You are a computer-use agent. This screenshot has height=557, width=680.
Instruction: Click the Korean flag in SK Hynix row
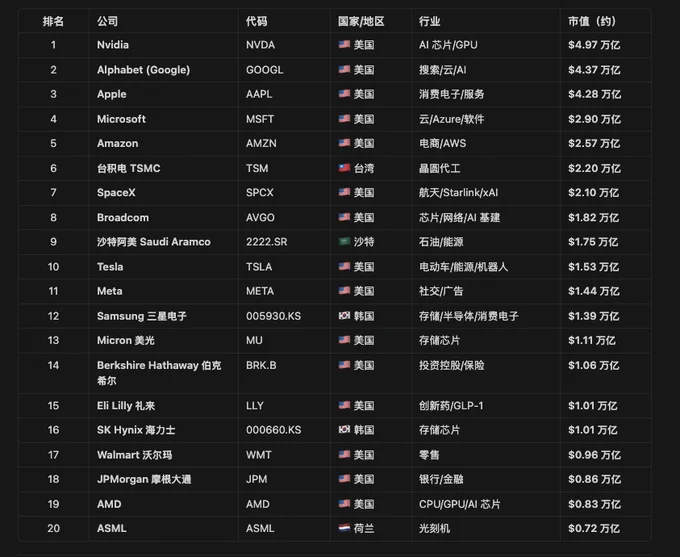pyautogui.click(x=344, y=429)
